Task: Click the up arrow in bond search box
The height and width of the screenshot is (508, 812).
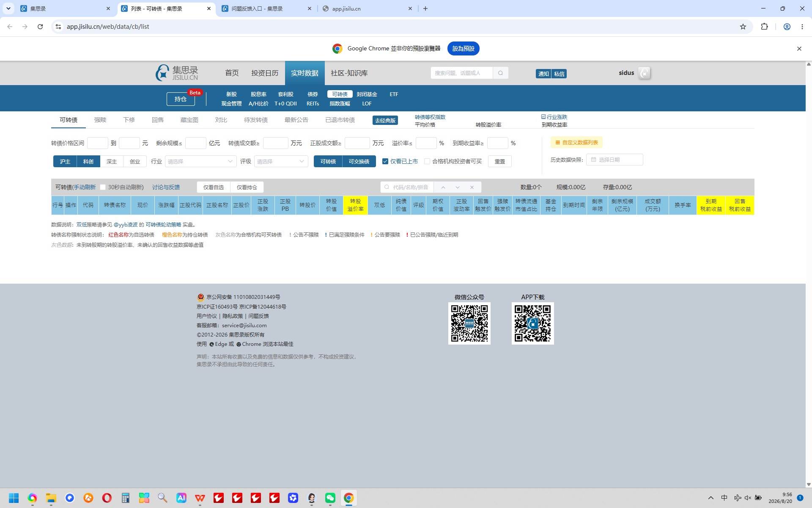Action: coord(443,187)
